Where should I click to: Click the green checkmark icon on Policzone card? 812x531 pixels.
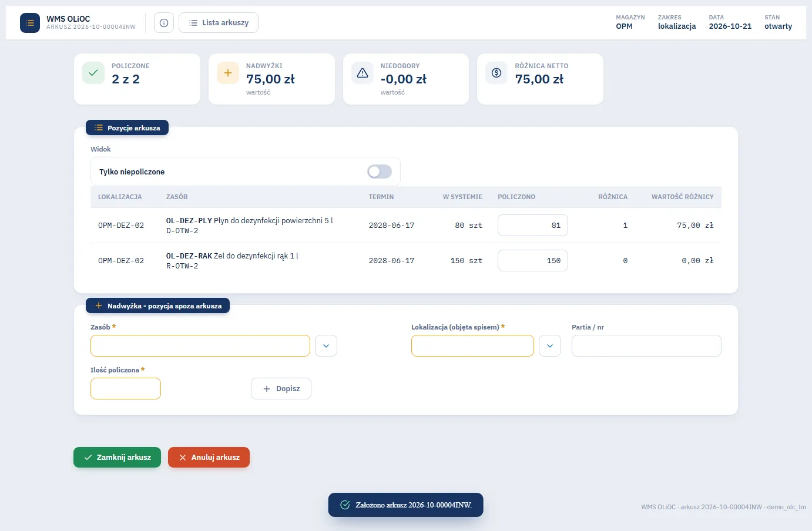pyautogui.click(x=93, y=73)
